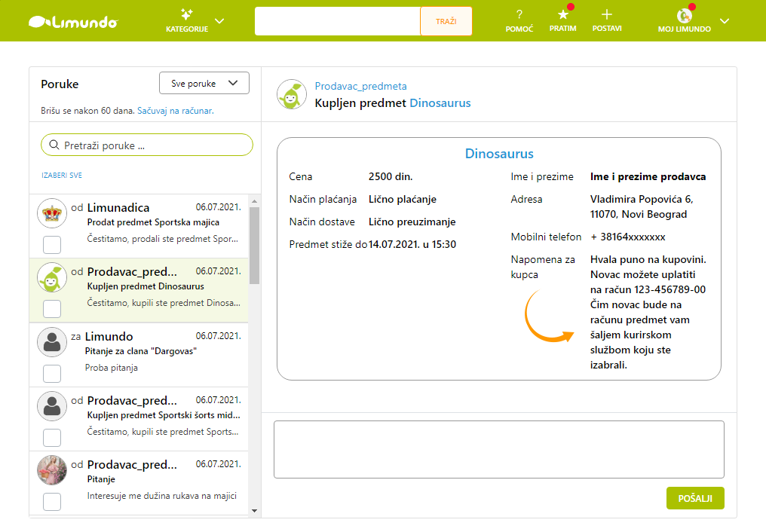Open the Pomoć question mark icon

519,14
